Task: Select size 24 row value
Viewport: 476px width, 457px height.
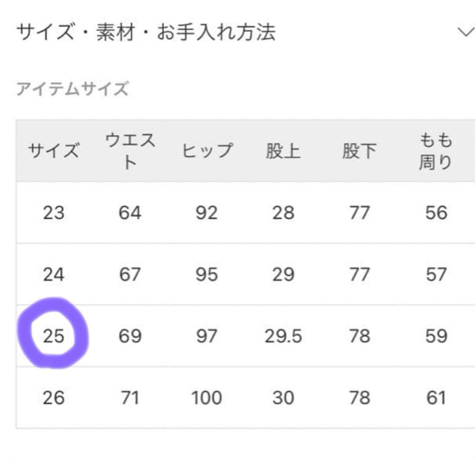Action: (x=54, y=274)
